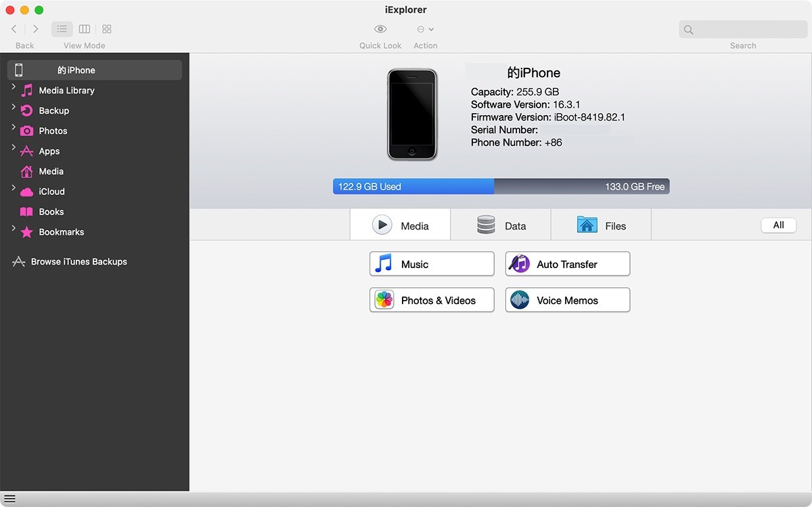Click inside the Search field
Screen dimensions: 812x507
click(742, 29)
